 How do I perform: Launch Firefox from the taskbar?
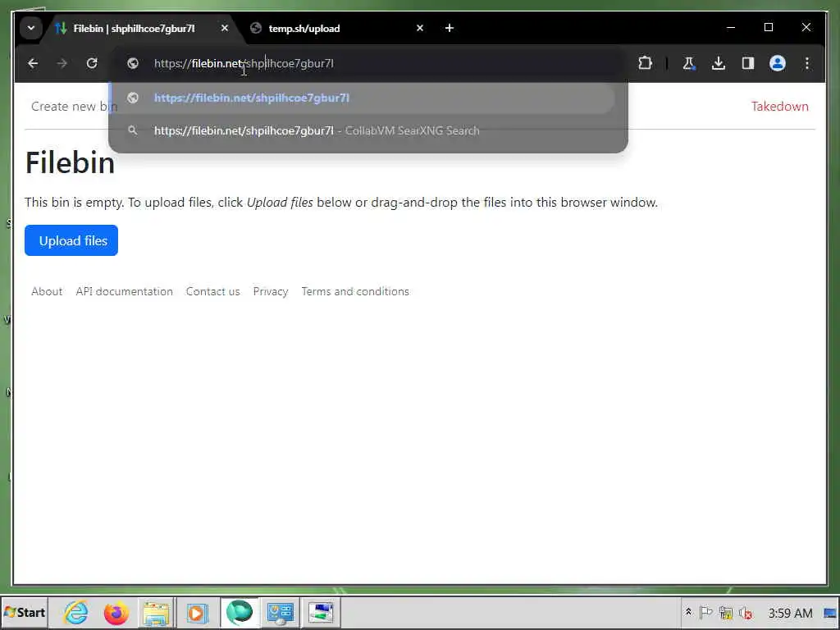116,613
